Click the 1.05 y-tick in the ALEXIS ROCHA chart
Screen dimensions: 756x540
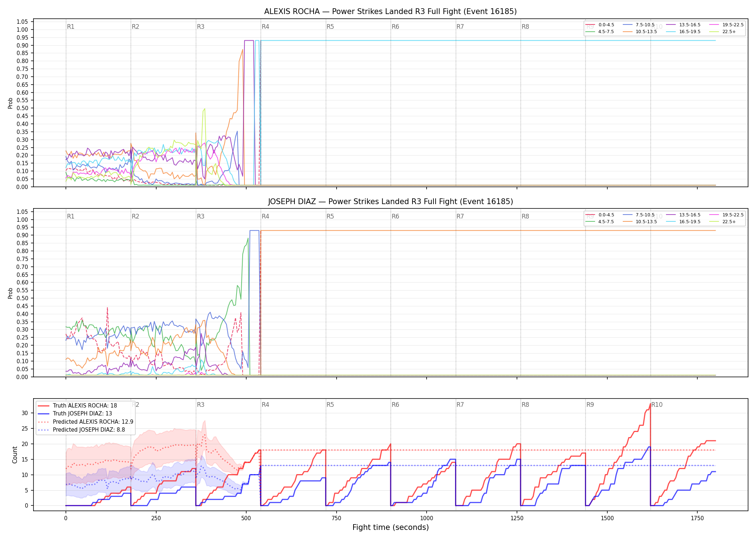click(22, 22)
